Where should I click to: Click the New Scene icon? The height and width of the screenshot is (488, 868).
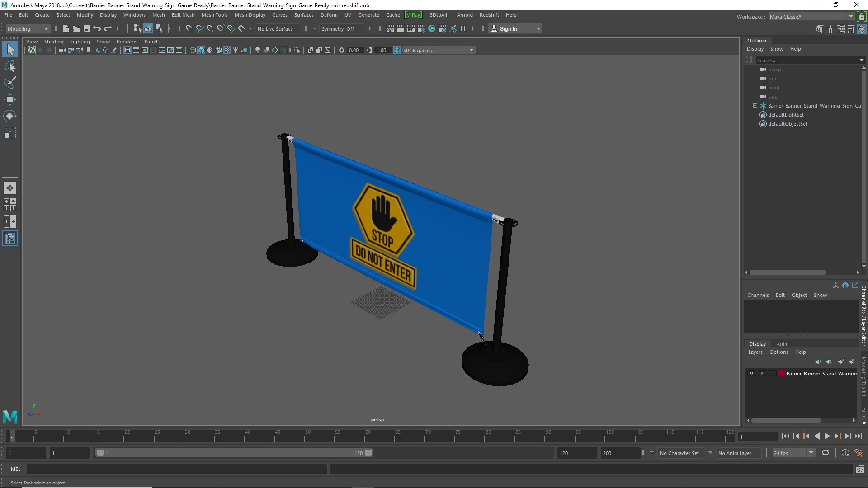66,28
